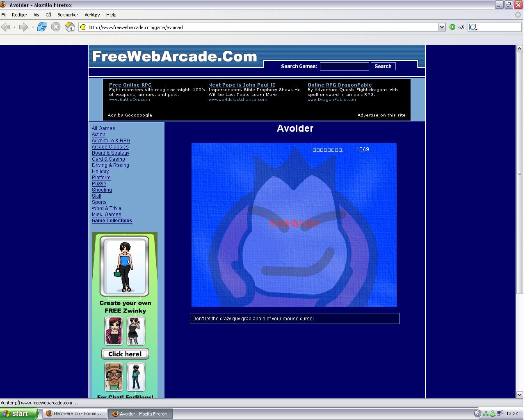Image resolution: width=525 pixels, height=420 pixels.
Task: Reload the page with the blue arrows icon
Action: click(x=42, y=27)
